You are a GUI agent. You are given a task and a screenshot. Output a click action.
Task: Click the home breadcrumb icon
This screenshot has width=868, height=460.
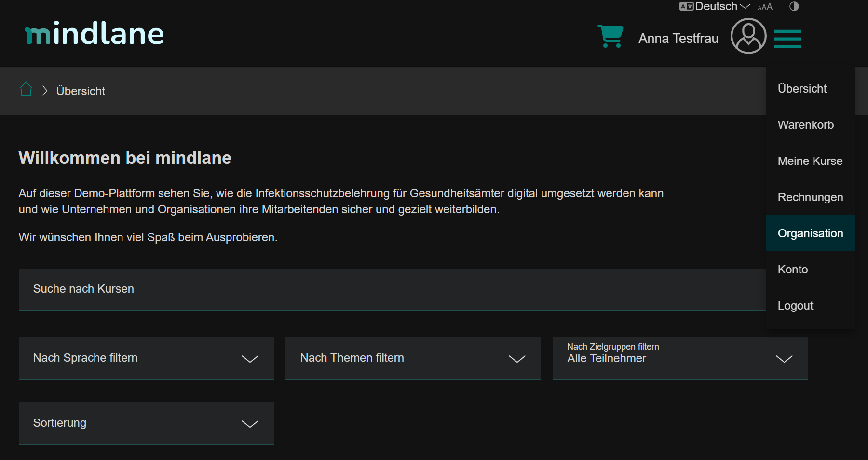[x=26, y=90]
